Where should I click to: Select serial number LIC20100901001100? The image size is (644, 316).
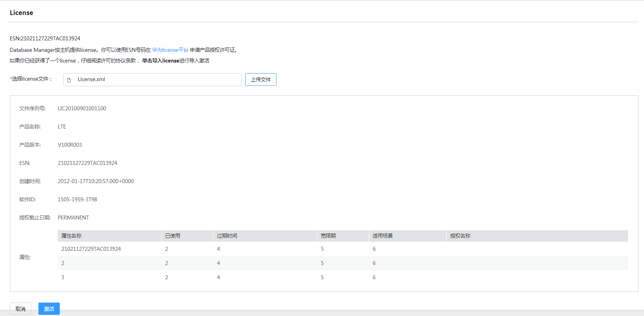click(82, 108)
